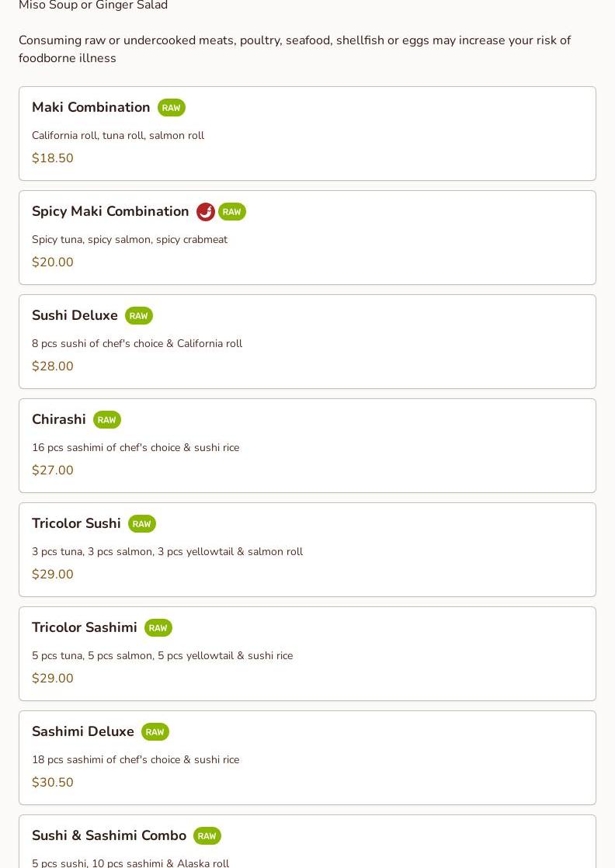Click the RAW badge on Maki Combination

tap(171, 108)
